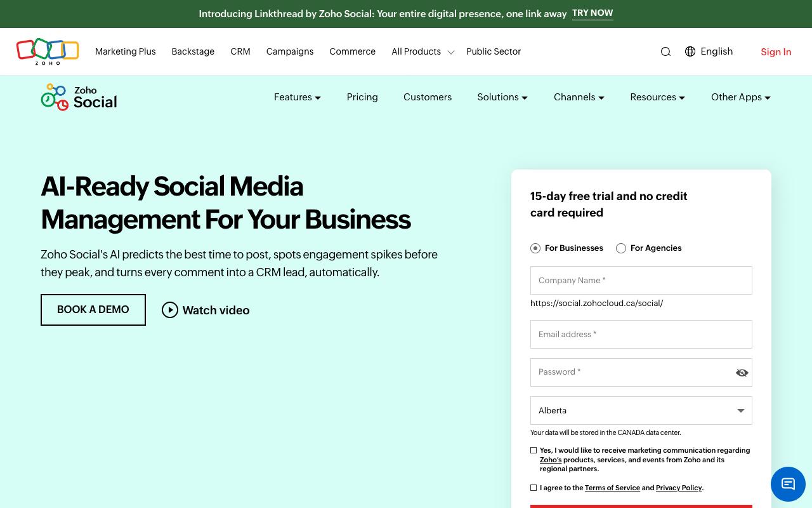Click the globe language icon
Screen dimensions: 812x508
tap(690, 51)
